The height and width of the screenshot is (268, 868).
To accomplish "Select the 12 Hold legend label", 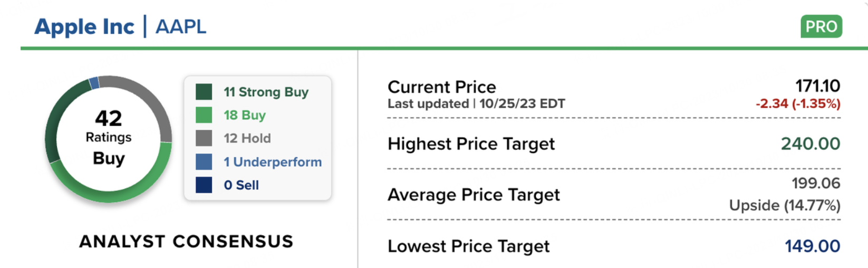I will pyautogui.click(x=247, y=138).
